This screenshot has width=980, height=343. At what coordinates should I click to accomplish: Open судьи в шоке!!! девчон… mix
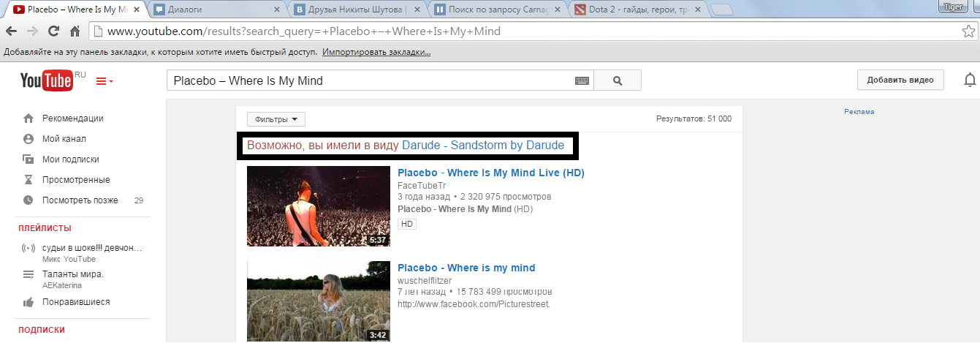pos(92,248)
